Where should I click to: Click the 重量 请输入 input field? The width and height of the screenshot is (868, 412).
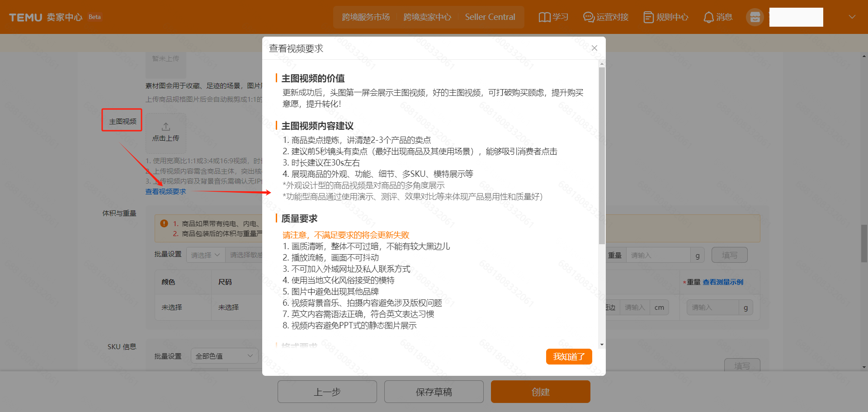658,256
